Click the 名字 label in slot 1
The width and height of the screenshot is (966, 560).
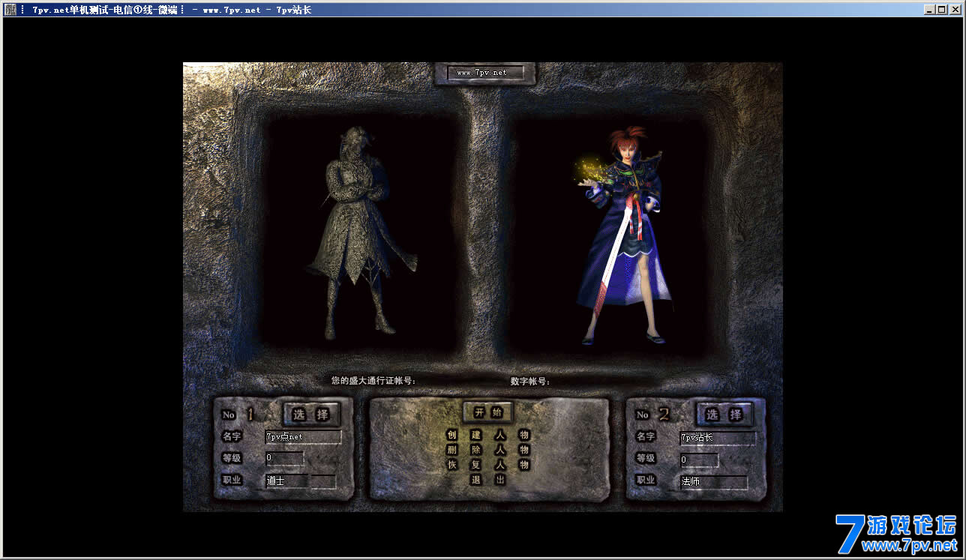[x=232, y=436]
